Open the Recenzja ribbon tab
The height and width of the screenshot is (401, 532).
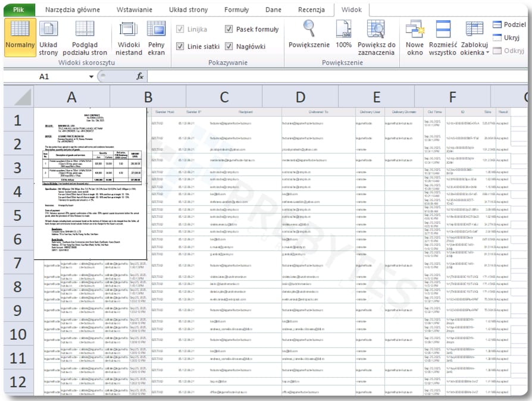(x=311, y=10)
